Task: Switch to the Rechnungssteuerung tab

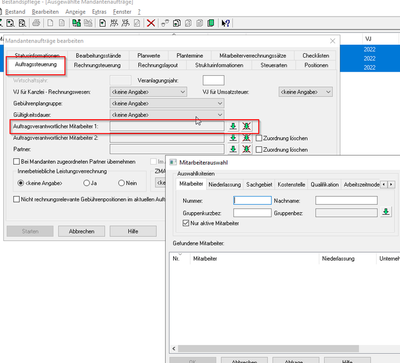Action: pyautogui.click(x=97, y=65)
